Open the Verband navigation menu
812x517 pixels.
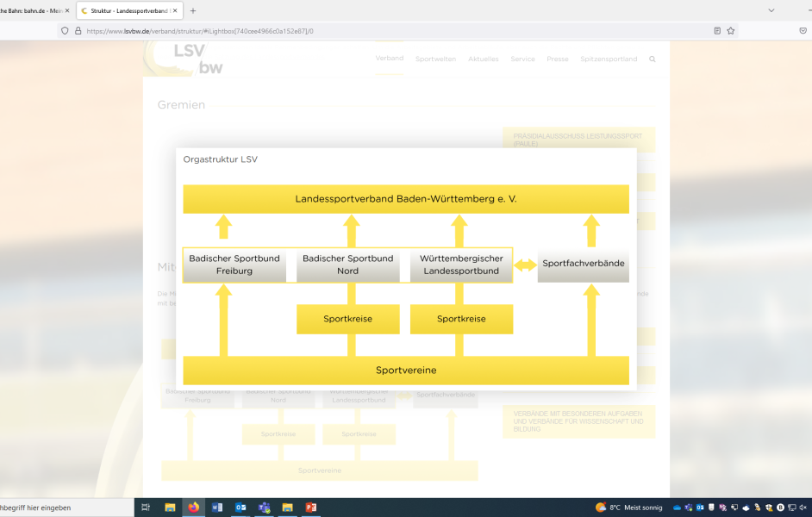point(390,58)
